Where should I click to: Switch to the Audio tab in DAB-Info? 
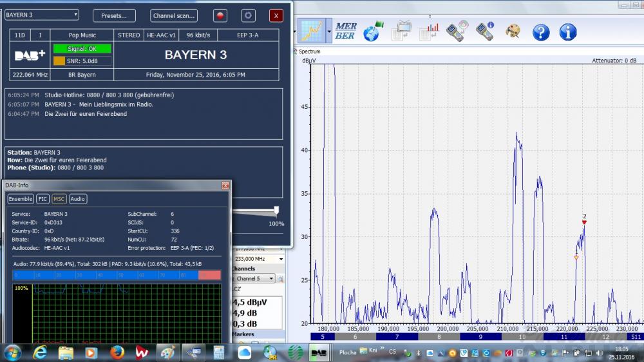pyautogui.click(x=78, y=199)
